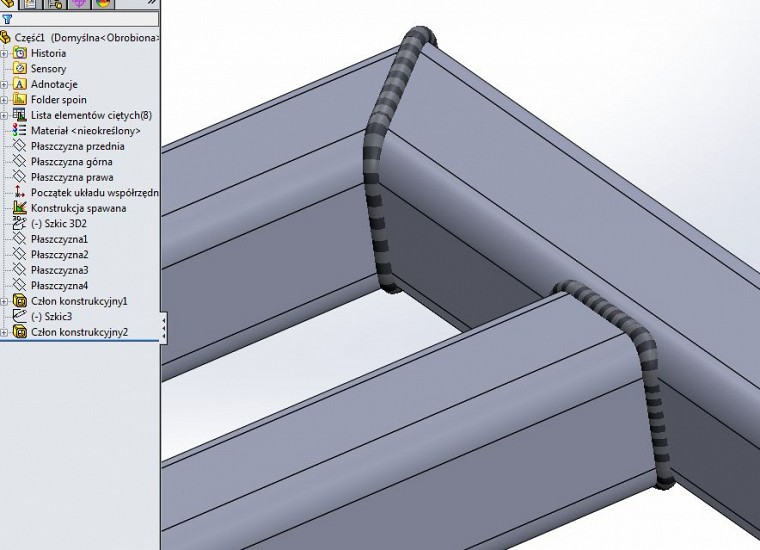Open the DimXpertManager tab
The width and height of the screenshot is (760, 550).
[x=78, y=4]
